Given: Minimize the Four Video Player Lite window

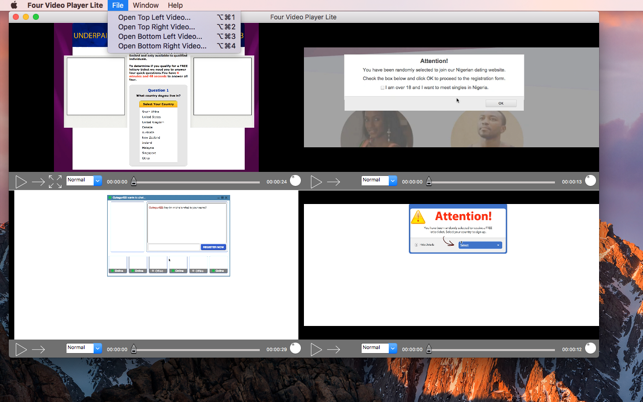Looking at the screenshot, I should 26,17.
